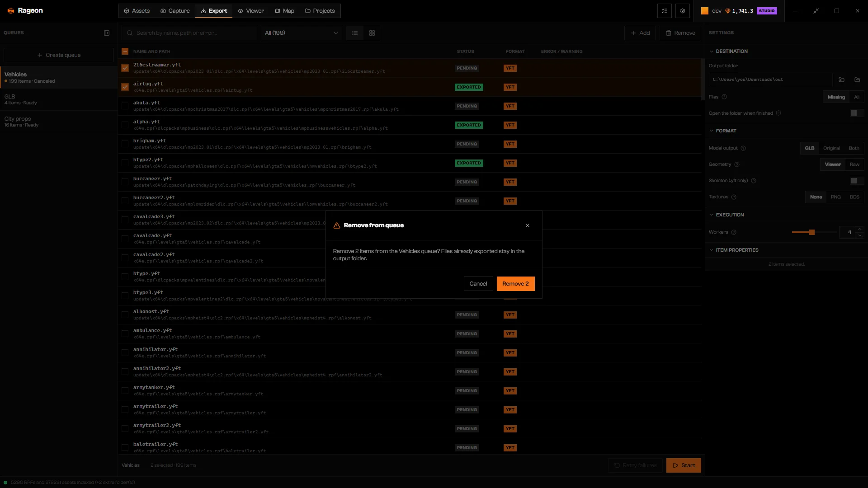
Task: Uncheck the 216cstreamer.yft checkbox
Action: (125, 68)
